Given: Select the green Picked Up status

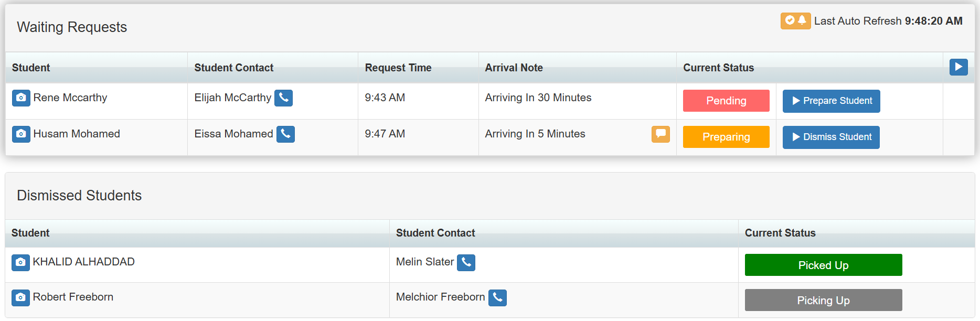Looking at the screenshot, I should tap(823, 265).
